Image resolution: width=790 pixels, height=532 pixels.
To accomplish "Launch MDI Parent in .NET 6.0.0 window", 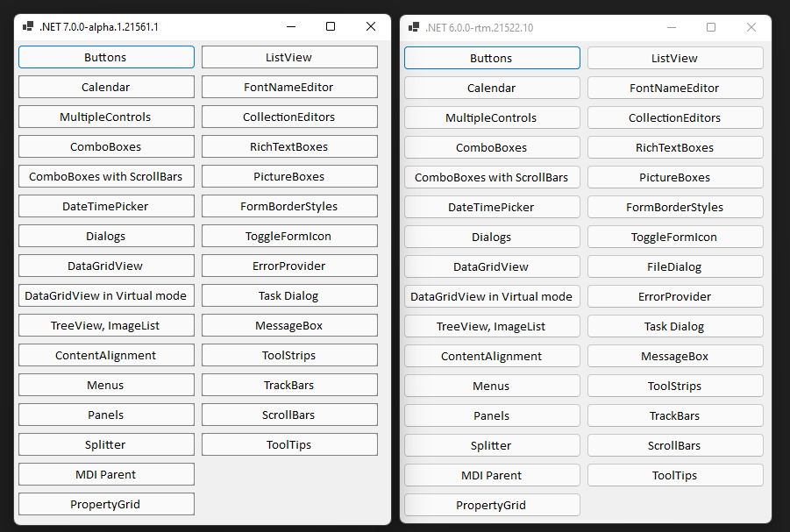I will [492, 474].
